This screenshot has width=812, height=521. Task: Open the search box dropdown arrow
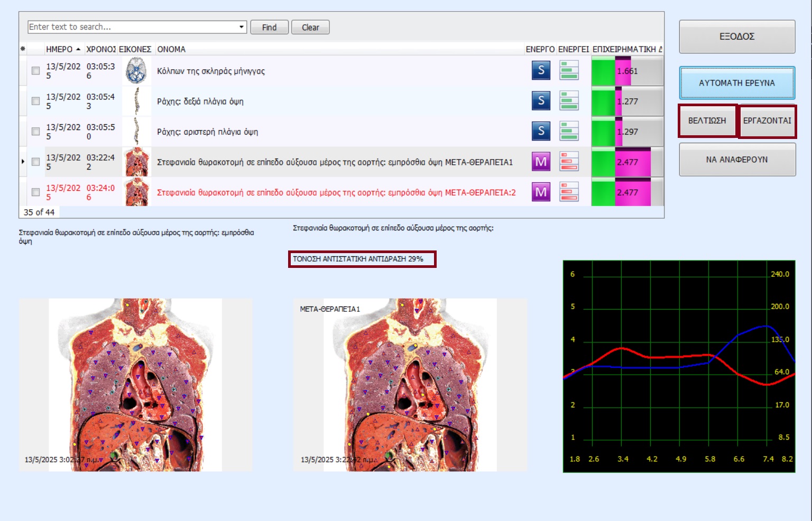[242, 27]
